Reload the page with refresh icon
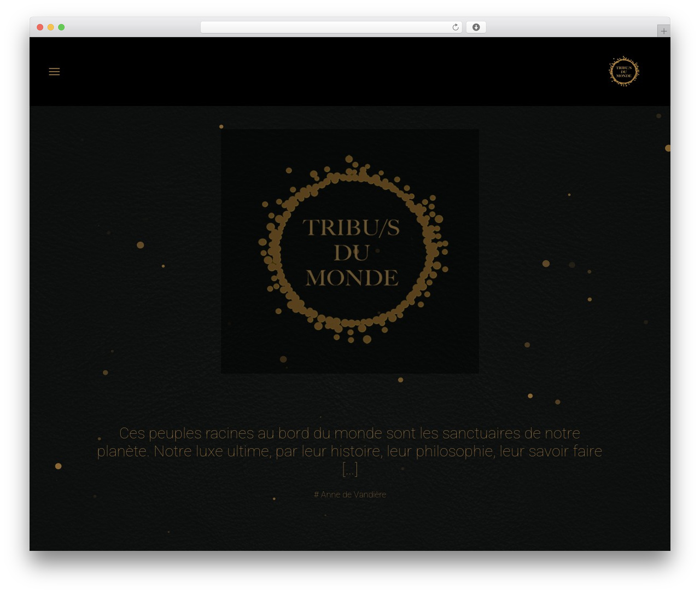700x593 pixels. (x=456, y=27)
